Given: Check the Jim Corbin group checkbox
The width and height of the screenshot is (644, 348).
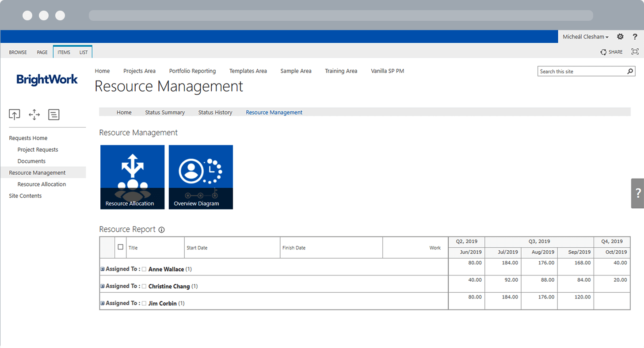Looking at the screenshot, I should (x=144, y=303).
